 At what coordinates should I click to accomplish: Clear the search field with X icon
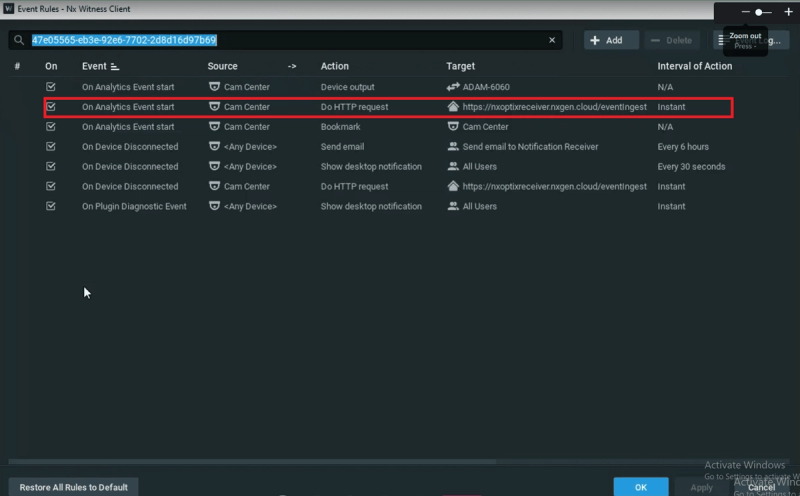[x=552, y=40]
